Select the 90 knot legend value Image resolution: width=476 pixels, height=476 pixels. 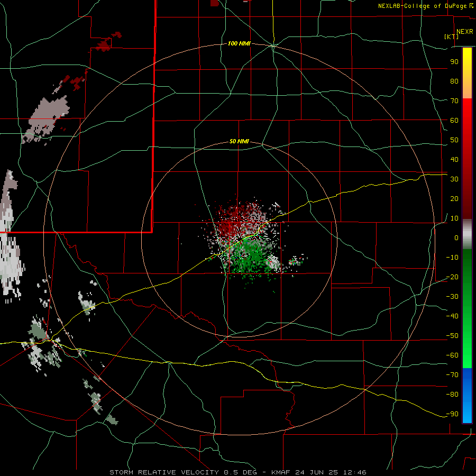(x=454, y=62)
